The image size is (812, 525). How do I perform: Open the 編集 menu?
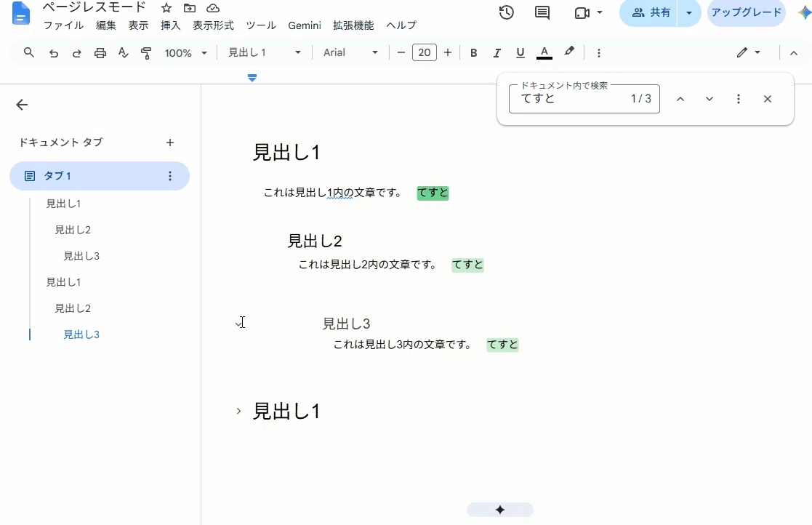pyautogui.click(x=106, y=25)
